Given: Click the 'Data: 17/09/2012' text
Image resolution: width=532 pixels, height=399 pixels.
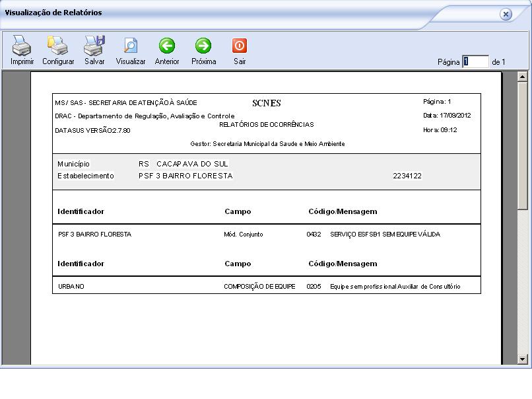Looking at the screenshot, I should [447, 116].
